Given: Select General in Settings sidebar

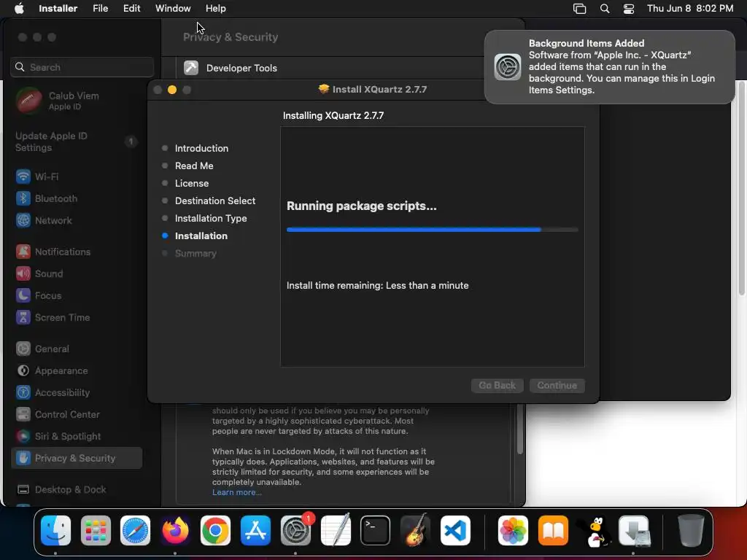Looking at the screenshot, I should 42,349.
